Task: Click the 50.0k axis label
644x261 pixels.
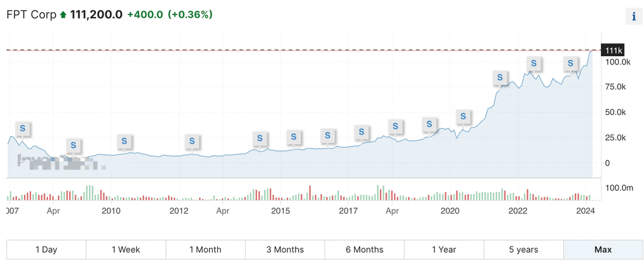Action: click(x=616, y=112)
